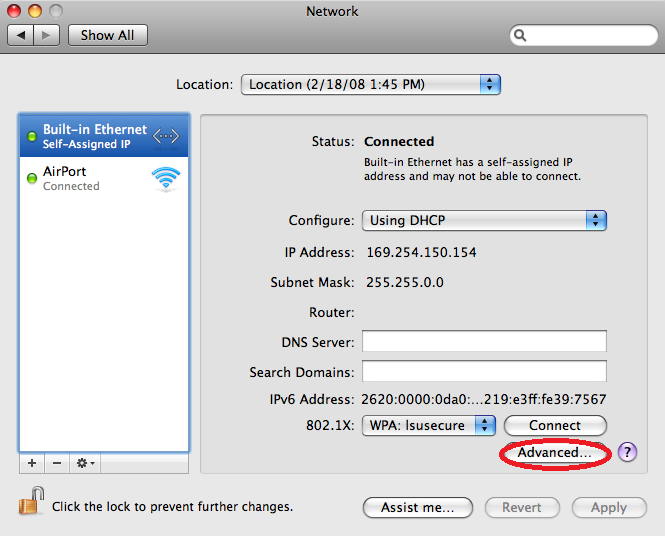Click the IP address 169.254.150.154

click(x=422, y=253)
